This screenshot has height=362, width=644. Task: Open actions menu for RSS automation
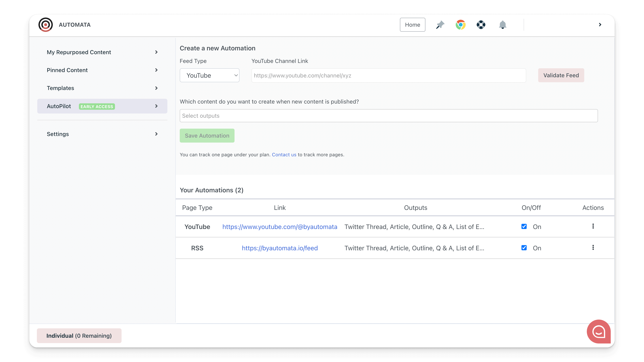click(593, 248)
